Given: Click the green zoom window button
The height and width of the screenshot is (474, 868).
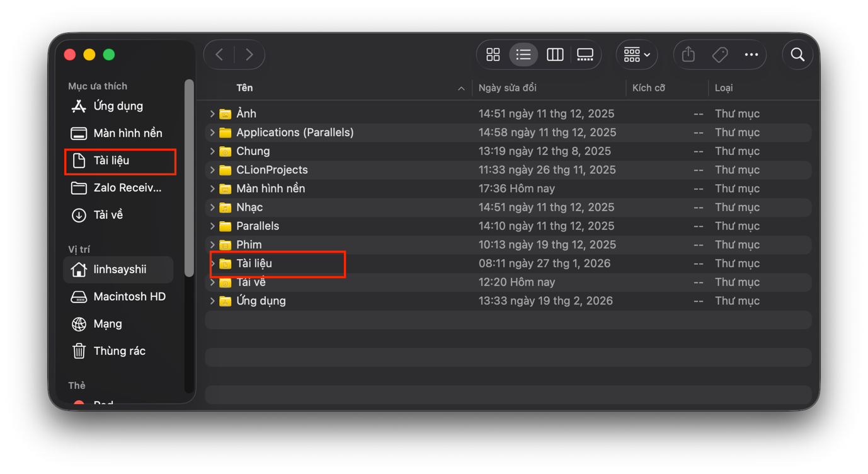Looking at the screenshot, I should [x=109, y=55].
